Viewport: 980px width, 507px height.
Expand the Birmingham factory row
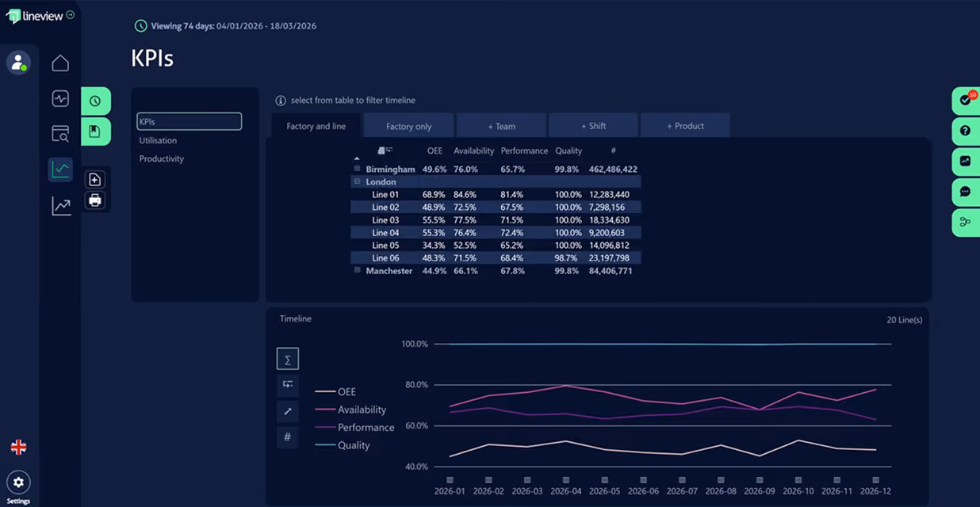(357, 169)
